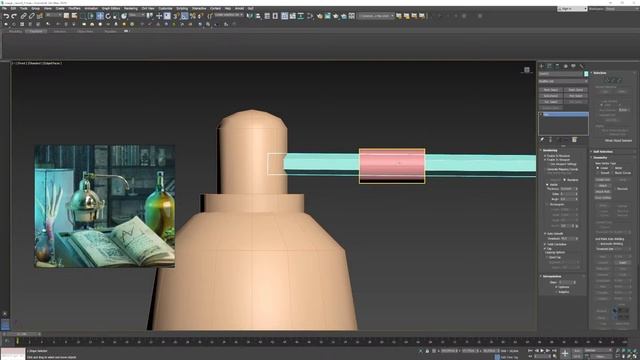Expand the Soft Selection rollout
640x360 pixels.
click(x=603, y=151)
